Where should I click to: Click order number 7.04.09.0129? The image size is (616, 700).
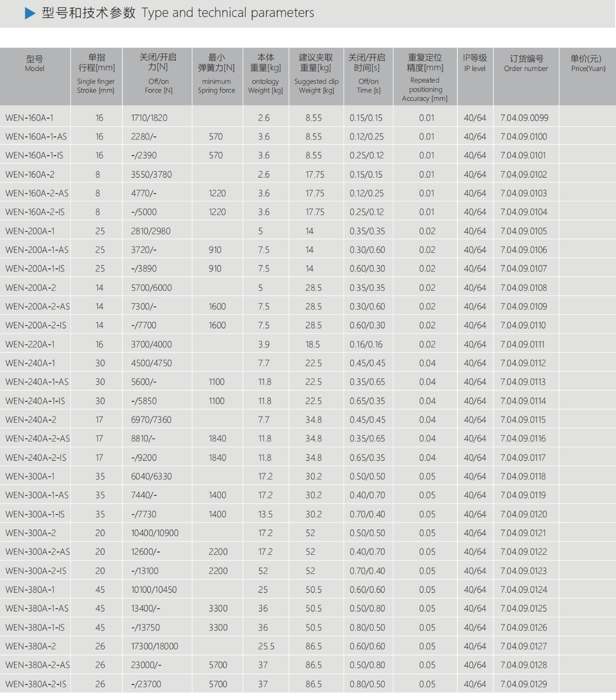coord(524,684)
